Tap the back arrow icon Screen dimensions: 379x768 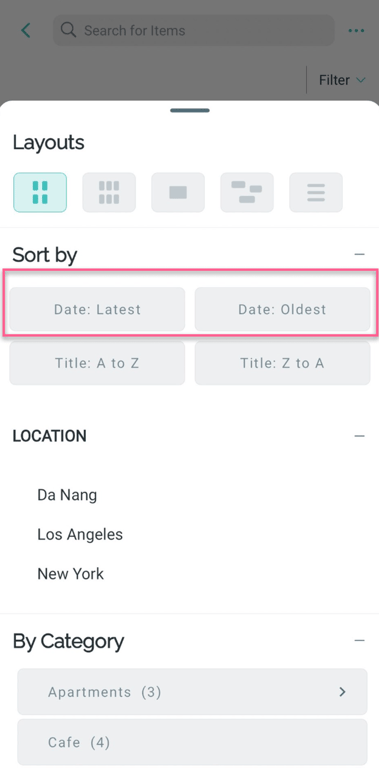(25, 30)
